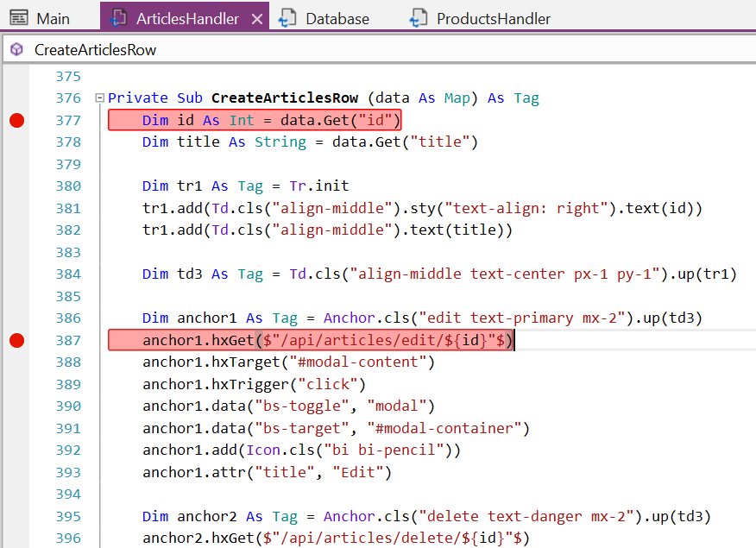This screenshot has height=548, width=756.
Task: Click the highlighted Dim id As Int line
Action: click(x=255, y=120)
